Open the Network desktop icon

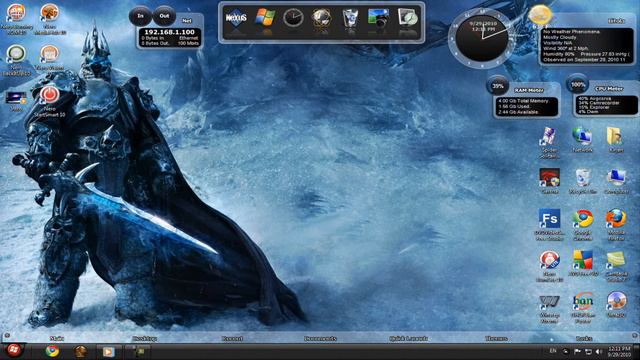click(x=582, y=140)
